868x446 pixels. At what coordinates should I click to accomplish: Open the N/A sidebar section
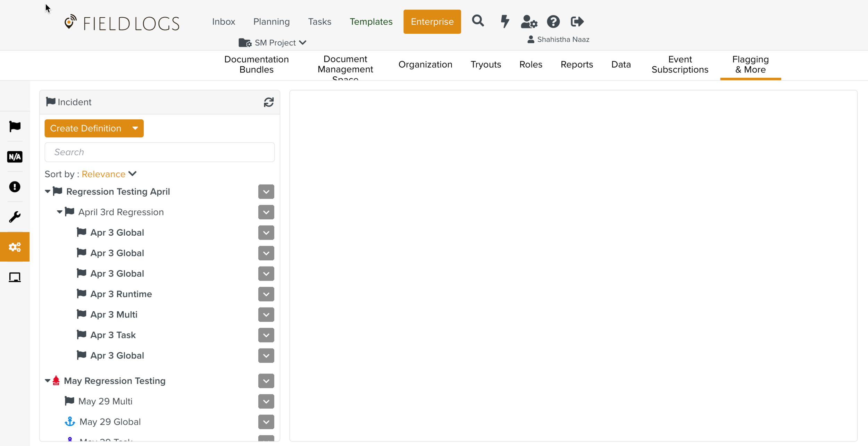click(15, 157)
